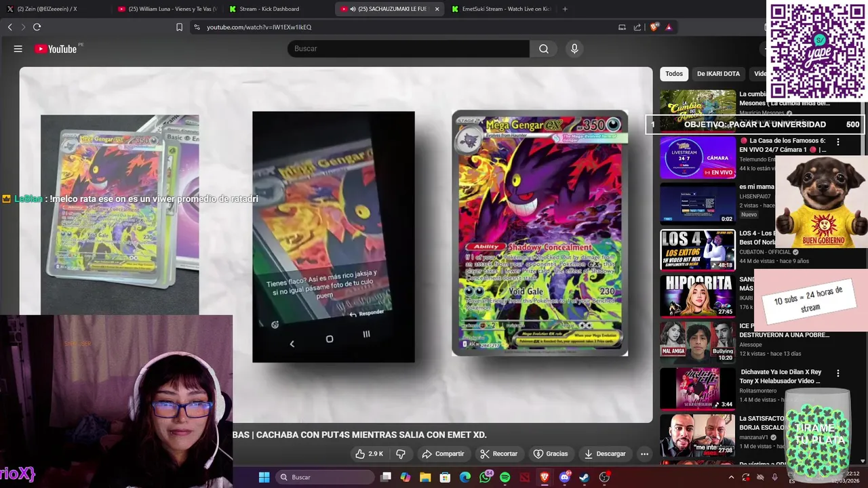The image size is (868, 488).
Task: Start voice search with microphone icon
Action: (574, 49)
